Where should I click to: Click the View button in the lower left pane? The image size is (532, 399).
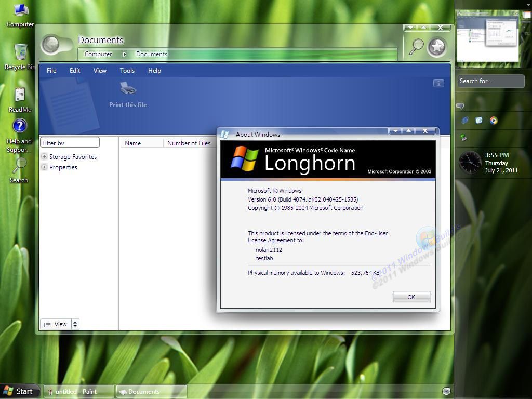[56, 324]
